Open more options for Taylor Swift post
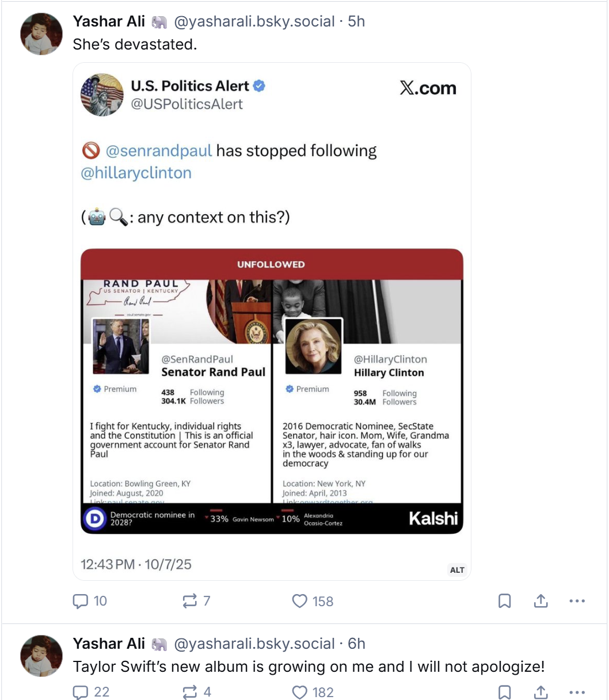Screen dimensions: 609x700 pos(576,692)
